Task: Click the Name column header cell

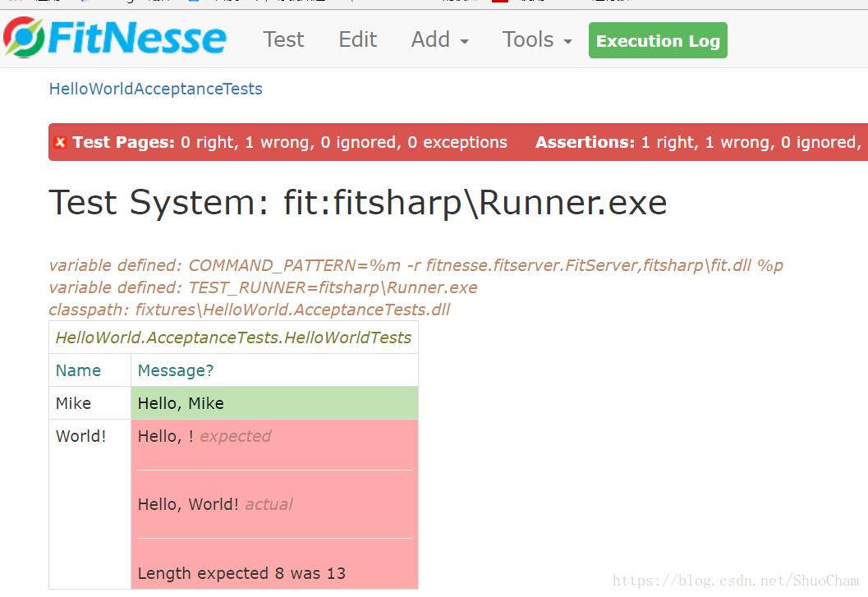Action: (90, 370)
